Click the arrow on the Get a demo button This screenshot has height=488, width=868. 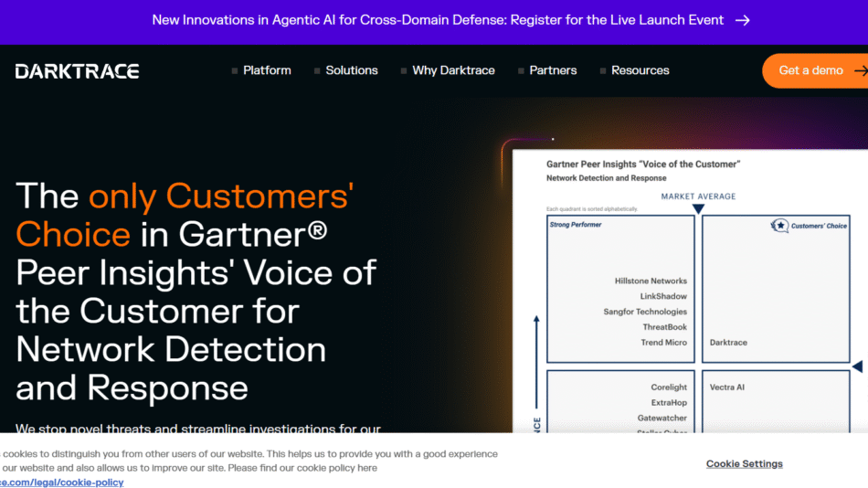tap(860, 70)
